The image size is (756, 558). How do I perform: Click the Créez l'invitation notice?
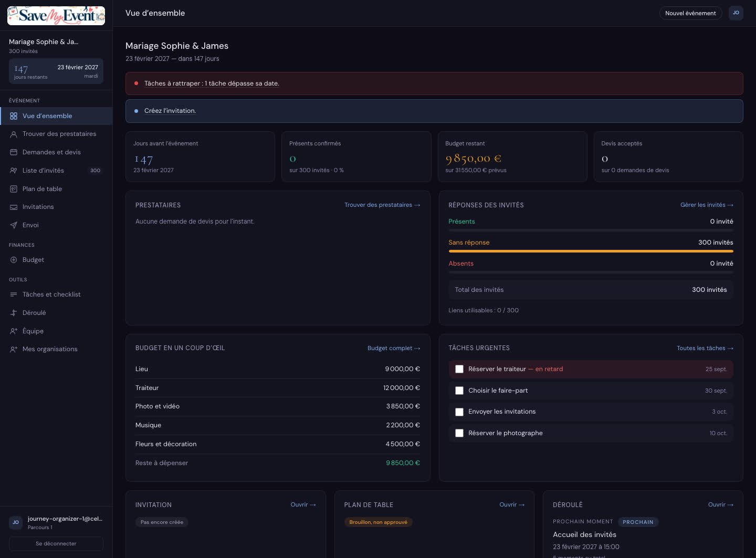click(434, 111)
